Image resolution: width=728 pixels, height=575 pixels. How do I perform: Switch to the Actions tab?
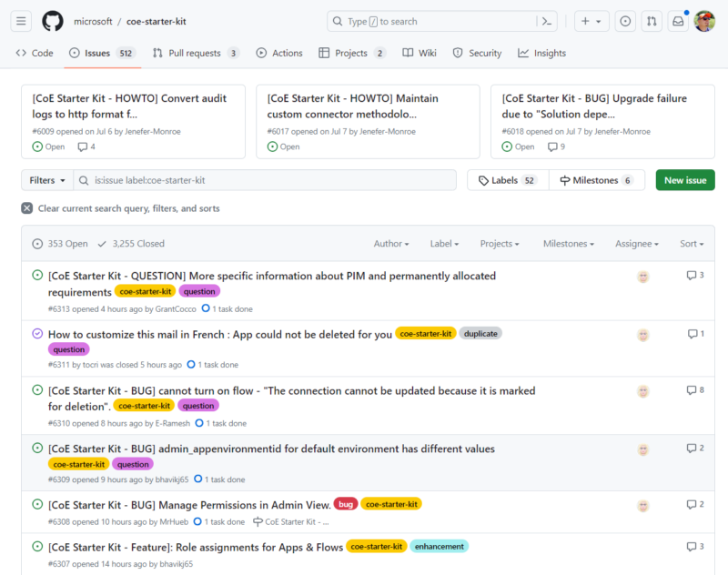279,53
